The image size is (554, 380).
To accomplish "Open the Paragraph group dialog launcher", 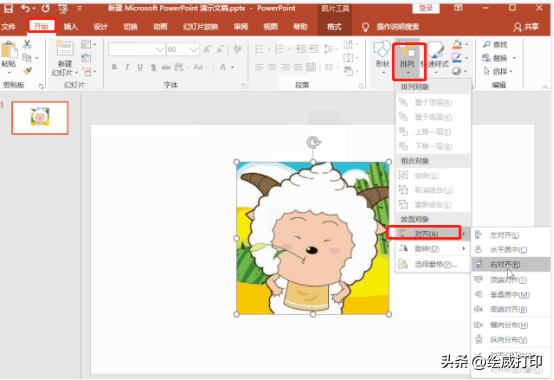I will tap(360, 86).
